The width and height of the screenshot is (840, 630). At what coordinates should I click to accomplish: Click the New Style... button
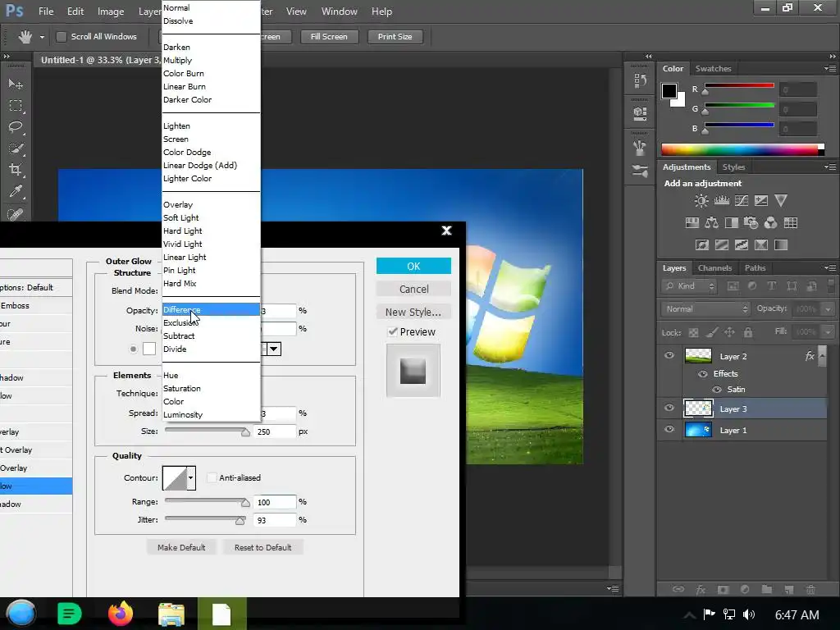pos(413,312)
